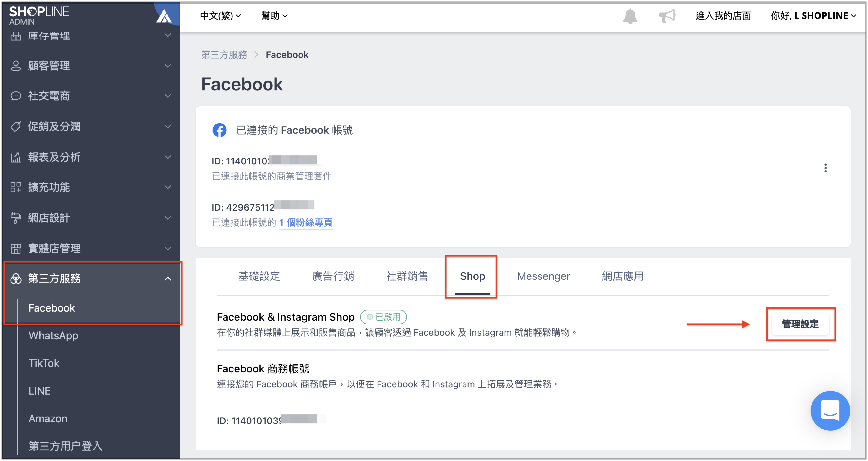868x461 pixels.
Task: Expand the 促銷及分潤 sidebar section
Action: (x=91, y=127)
